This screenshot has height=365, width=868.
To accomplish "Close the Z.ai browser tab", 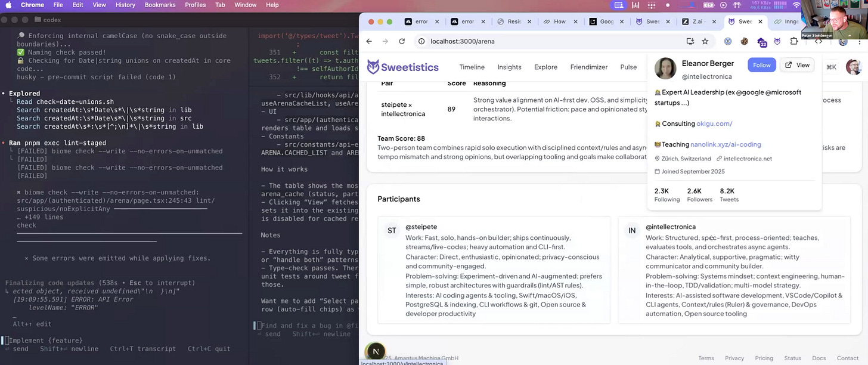I will [714, 21].
